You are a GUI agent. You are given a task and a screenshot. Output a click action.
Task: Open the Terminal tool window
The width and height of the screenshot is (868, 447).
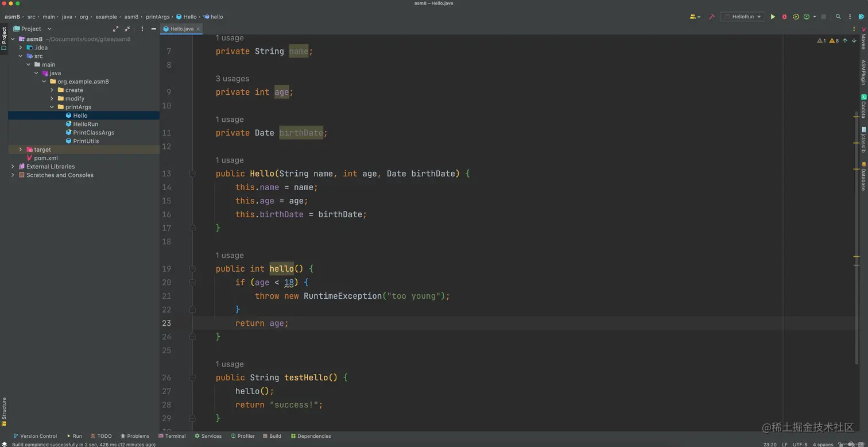[x=172, y=436]
